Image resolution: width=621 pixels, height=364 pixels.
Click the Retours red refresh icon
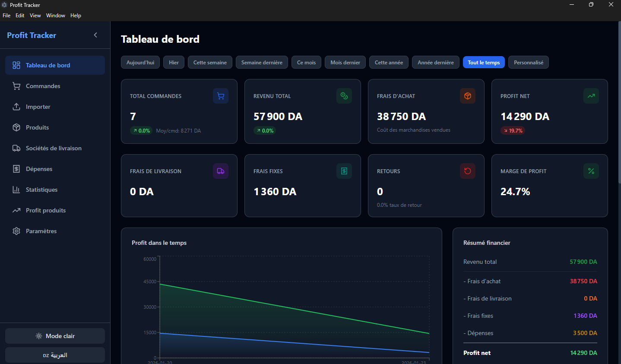pos(467,171)
